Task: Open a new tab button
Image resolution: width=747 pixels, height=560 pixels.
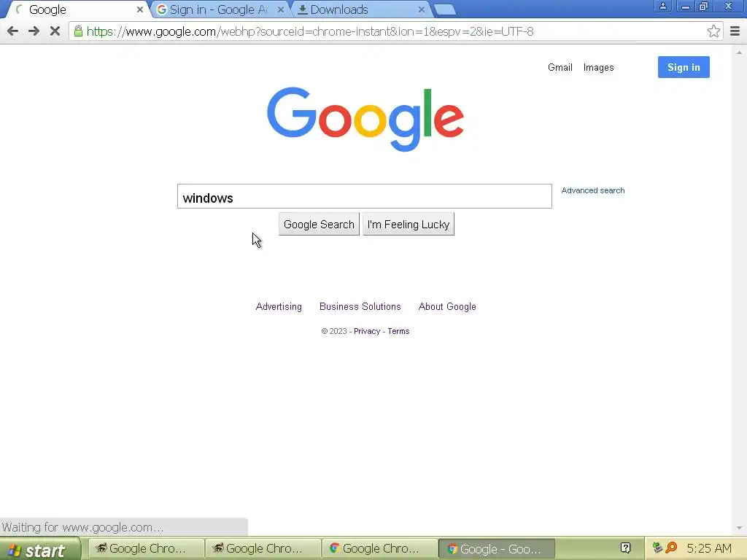Action: point(445,9)
